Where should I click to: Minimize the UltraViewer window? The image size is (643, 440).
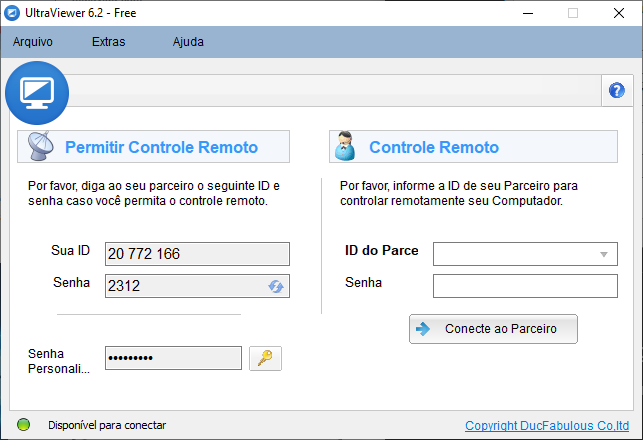click(x=526, y=13)
